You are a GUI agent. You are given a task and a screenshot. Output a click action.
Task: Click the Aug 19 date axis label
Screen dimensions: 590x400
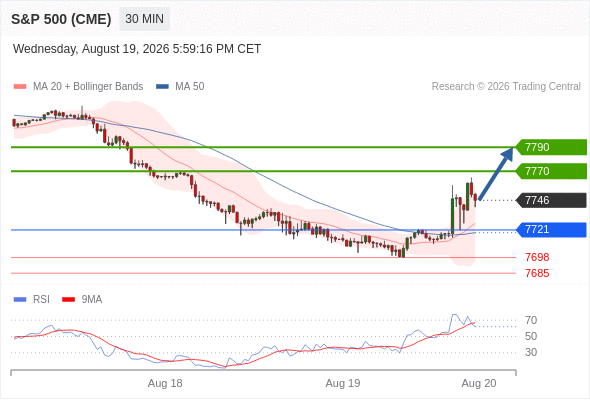(x=343, y=383)
